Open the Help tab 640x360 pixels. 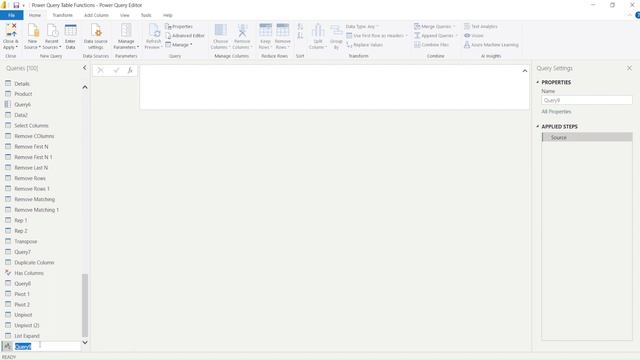[168, 15]
